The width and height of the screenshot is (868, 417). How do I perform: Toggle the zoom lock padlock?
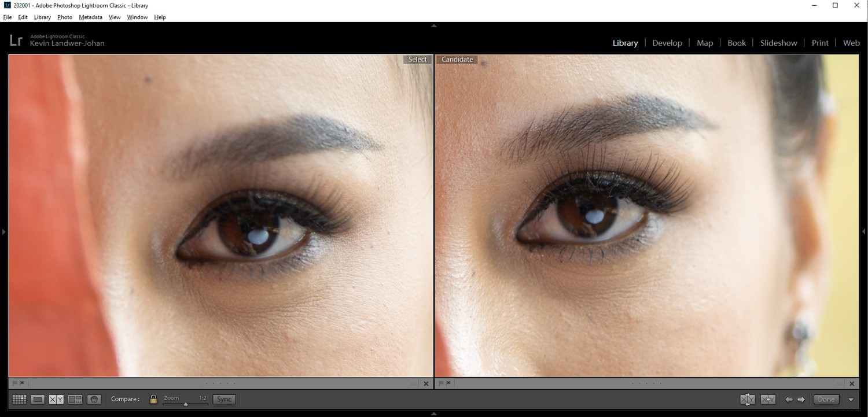(153, 399)
